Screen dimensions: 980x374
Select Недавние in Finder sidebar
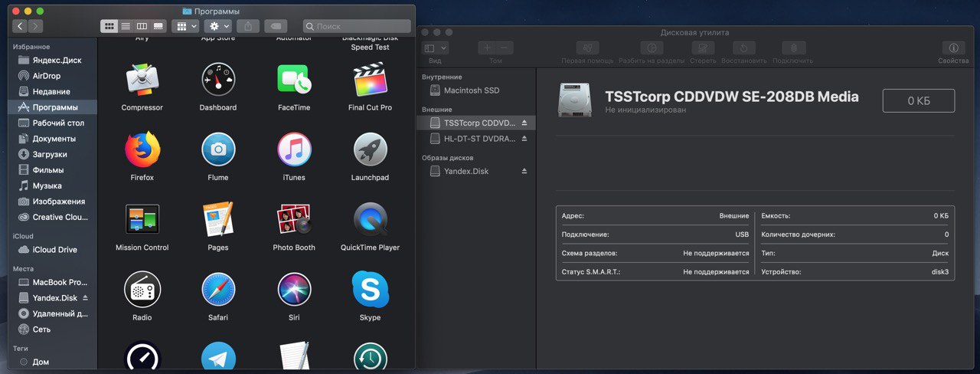click(54, 91)
